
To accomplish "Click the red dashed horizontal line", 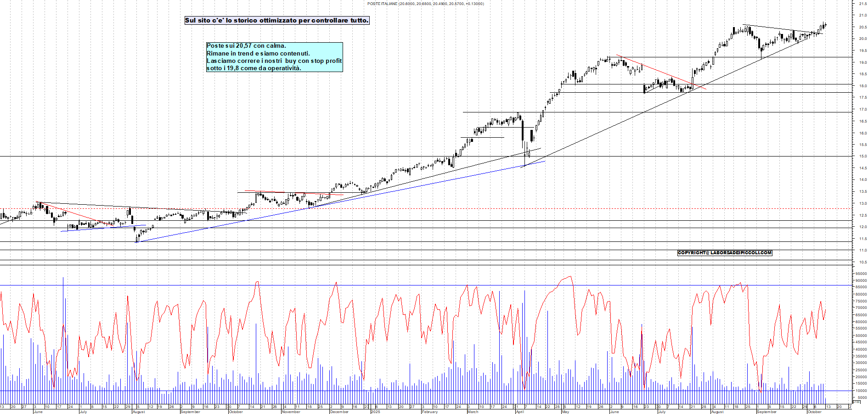I will coord(413,209).
